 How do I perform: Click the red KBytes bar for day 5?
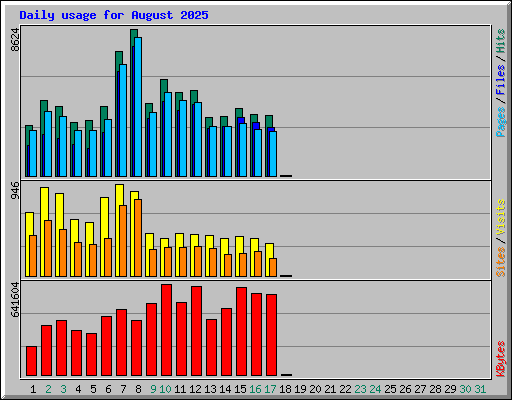click(92, 355)
